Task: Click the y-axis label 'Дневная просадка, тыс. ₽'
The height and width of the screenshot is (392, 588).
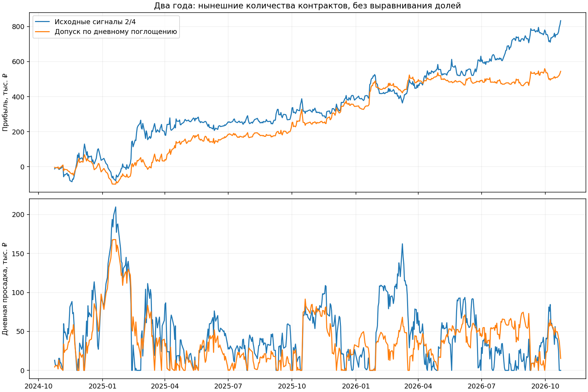Action: pyautogui.click(x=5, y=288)
